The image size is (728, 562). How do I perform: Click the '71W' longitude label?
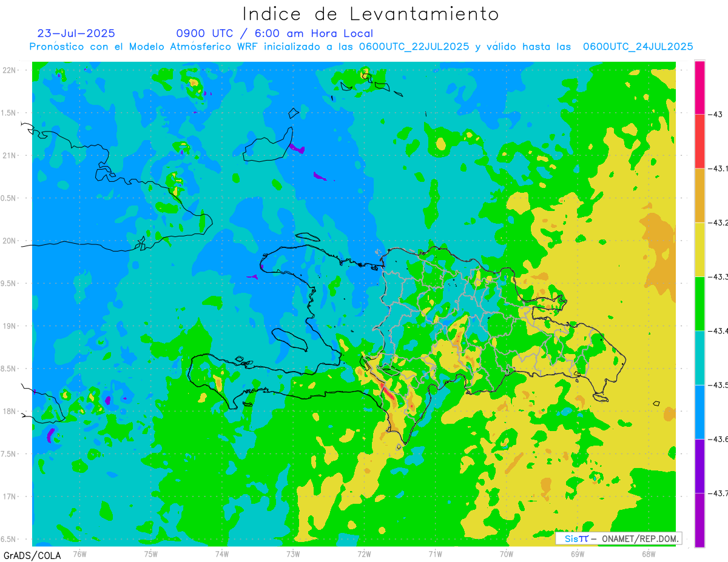435,554
